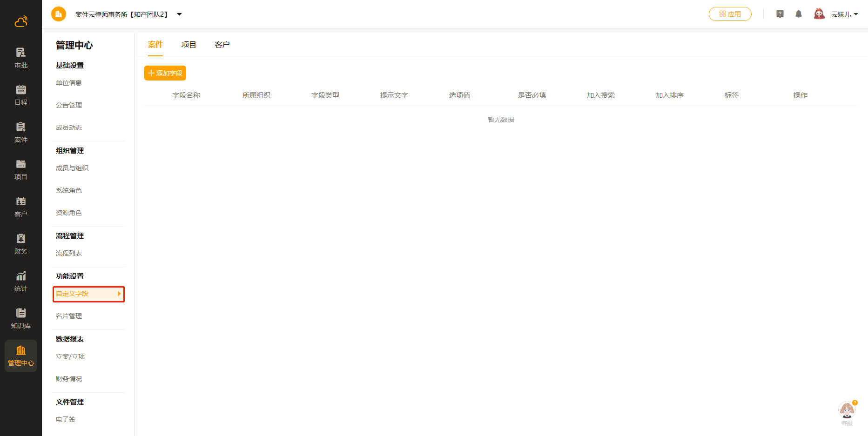868x436 pixels.
Task: Click the 字段名称 column header
Action: click(186, 95)
